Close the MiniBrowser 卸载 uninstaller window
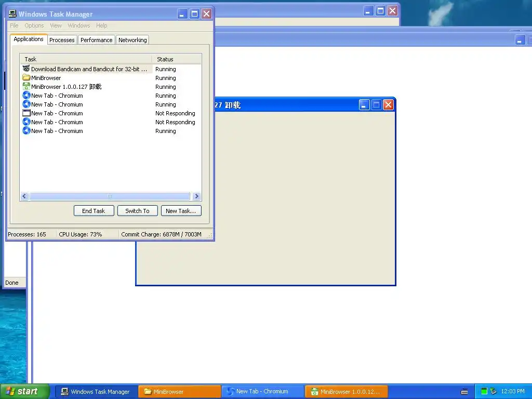Viewport: 532px width, 399px height. tap(388, 105)
